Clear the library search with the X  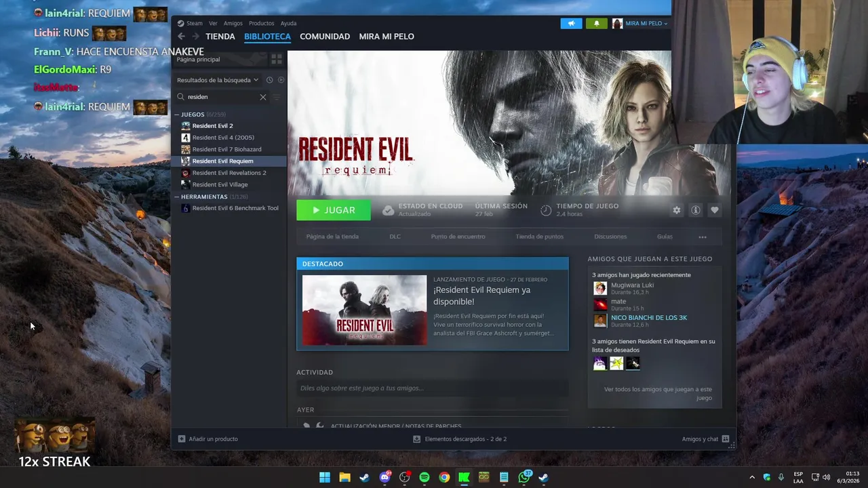tap(263, 97)
